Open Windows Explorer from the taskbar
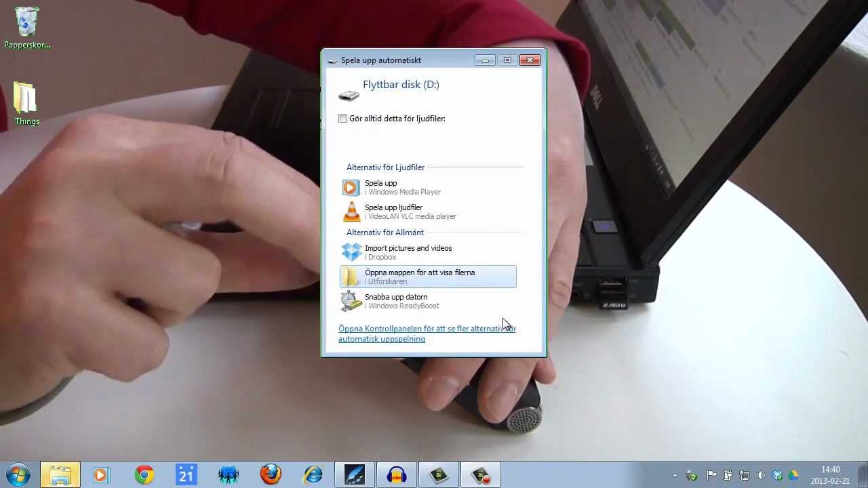 click(60, 475)
